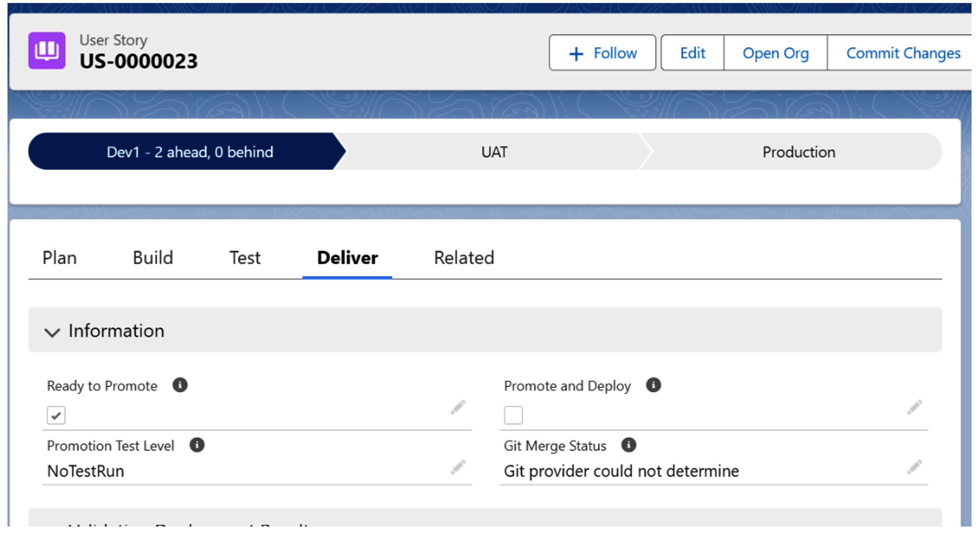The height and width of the screenshot is (544, 980).
Task: Edit Ready to Promote via pencil icon
Action: tap(458, 407)
